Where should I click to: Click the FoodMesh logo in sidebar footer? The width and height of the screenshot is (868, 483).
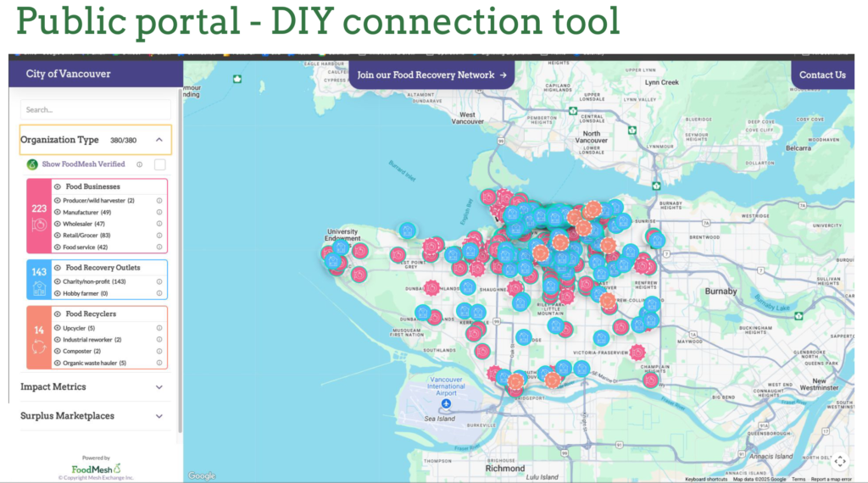click(96, 469)
